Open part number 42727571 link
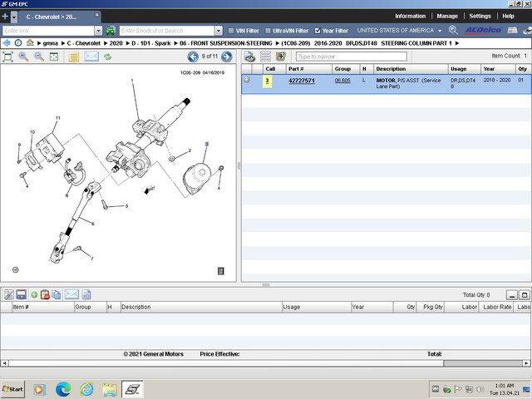The image size is (532, 399). point(301,81)
